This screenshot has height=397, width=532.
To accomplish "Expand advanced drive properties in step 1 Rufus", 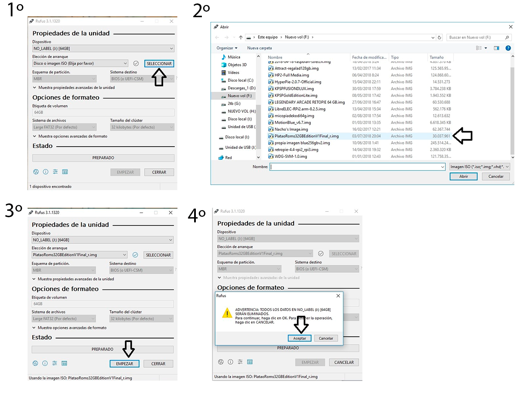I will (x=74, y=87).
